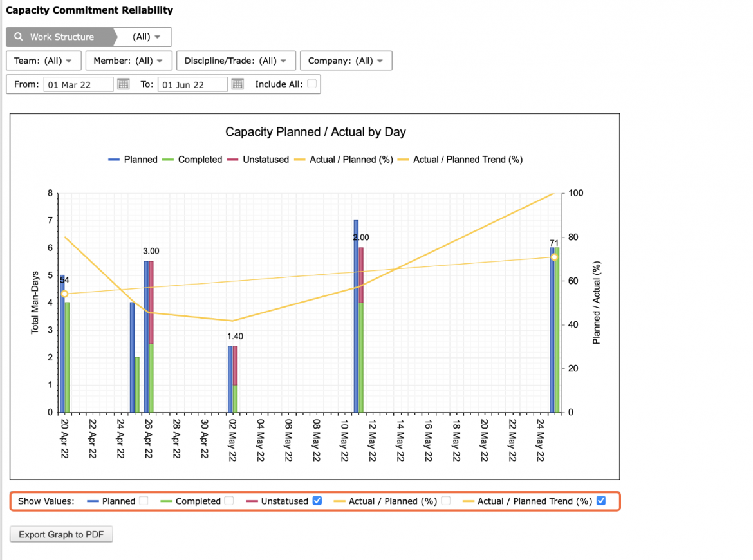Image resolution: width=753 pixels, height=560 pixels.
Task: Uncheck Actual / Planned Trend (%) checkbox
Action: click(600, 500)
